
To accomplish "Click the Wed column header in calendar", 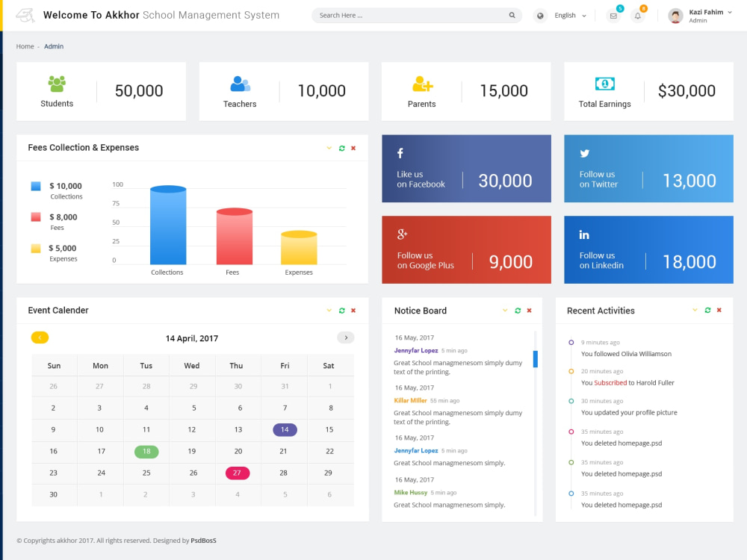I will tap(192, 366).
